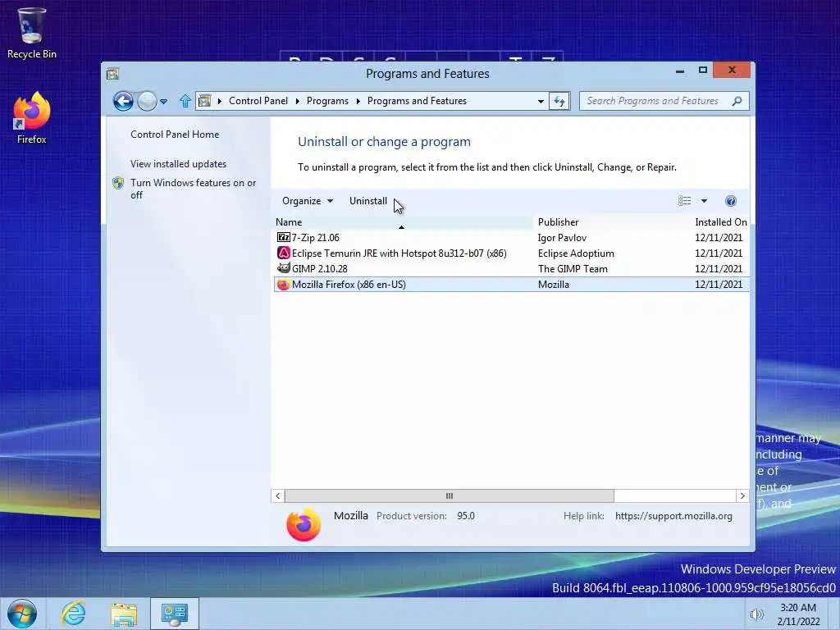Open File Explorer from taskbar
Image resolution: width=840 pixels, height=630 pixels.
[124, 614]
